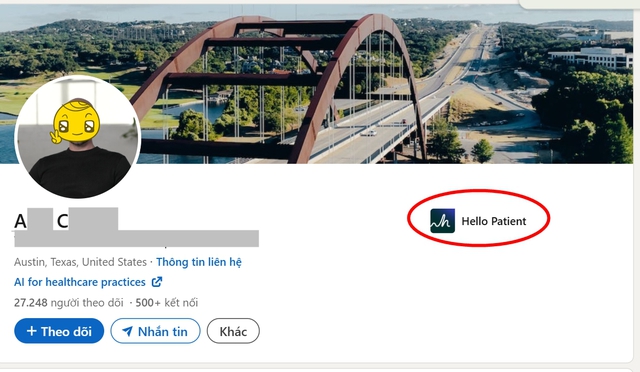Click the yellow emoji sticker on avatar
Image resolution: width=640 pixels, height=372 pixels.
[x=76, y=121]
